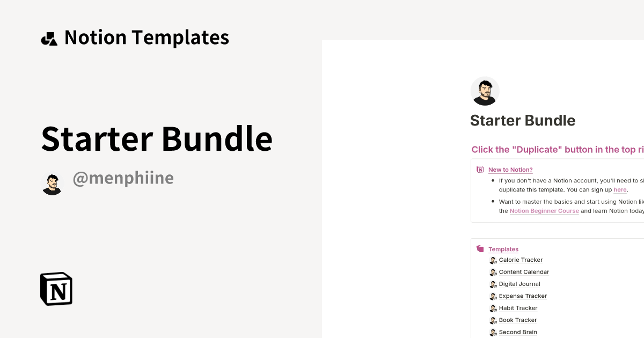Click the avatar icon beside Calorie Tracker
The height and width of the screenshot is (338, 644).
493,260
